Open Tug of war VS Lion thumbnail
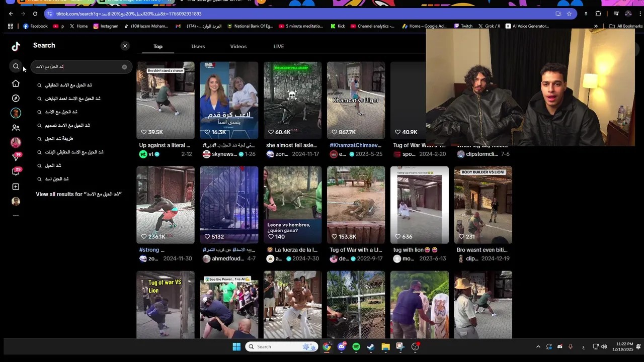The width and height of the screenshot is (644, 362). [165, 305]
